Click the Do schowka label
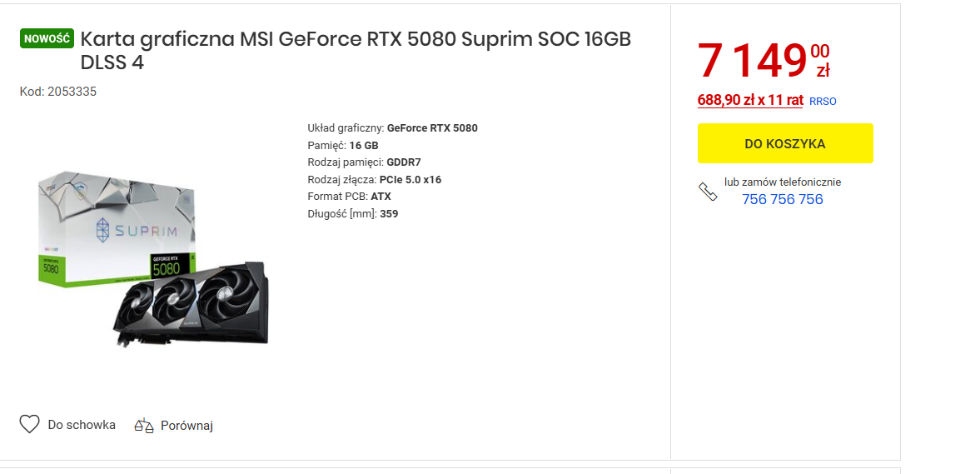The width and height of the screenshot is (980, 474). [82, 425]
